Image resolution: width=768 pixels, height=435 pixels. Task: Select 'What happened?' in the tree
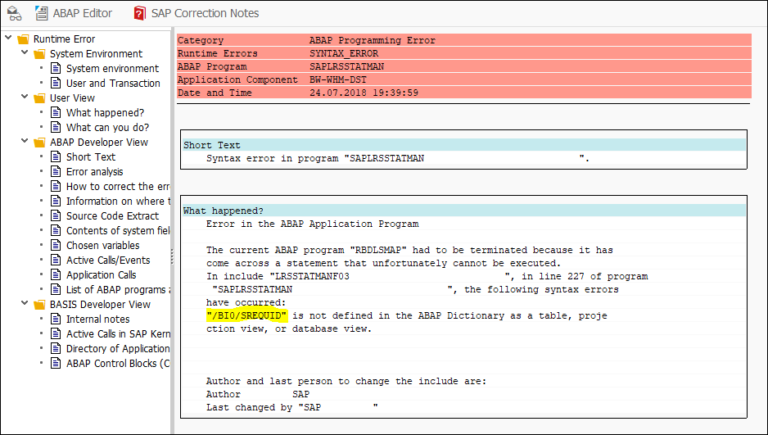click(104, 113)
